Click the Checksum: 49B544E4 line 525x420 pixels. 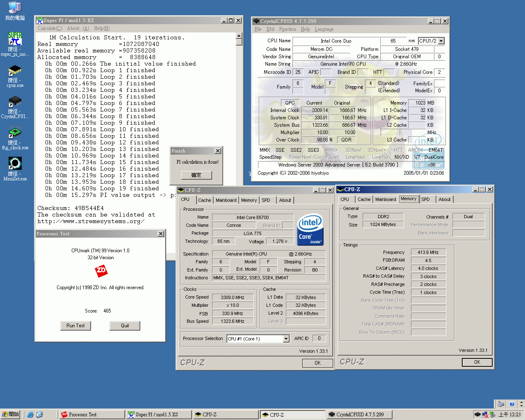(71, 208)
